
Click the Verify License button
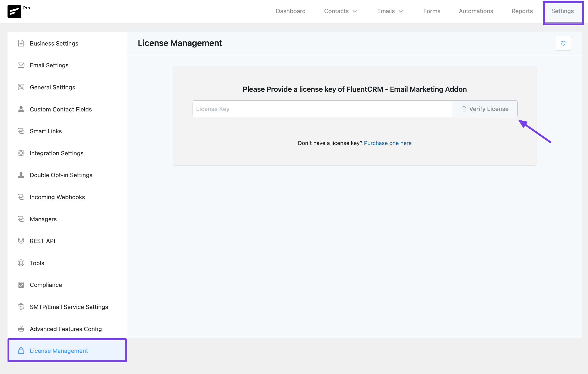click(485, 109)
